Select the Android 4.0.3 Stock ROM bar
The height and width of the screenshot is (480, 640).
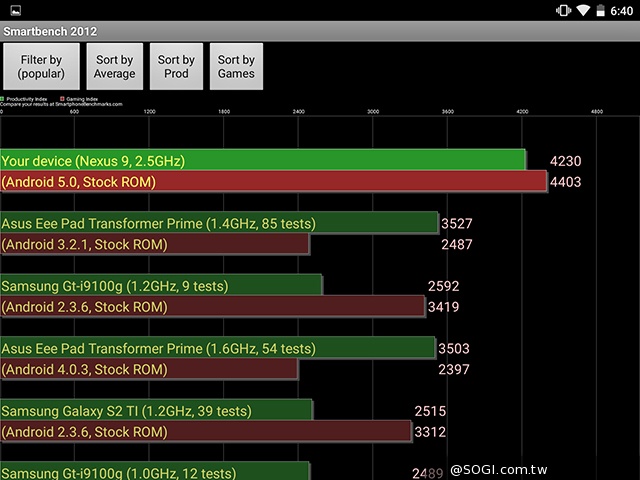coord(149,369)
